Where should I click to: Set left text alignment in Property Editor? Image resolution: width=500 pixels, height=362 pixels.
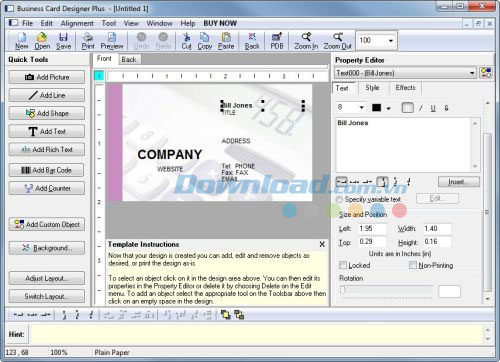tap(341, 182)
